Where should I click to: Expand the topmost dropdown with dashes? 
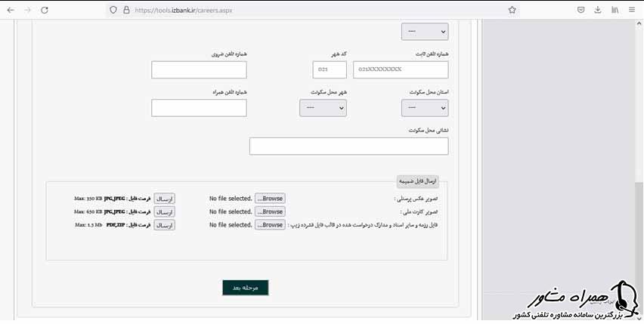click(425, 32)
